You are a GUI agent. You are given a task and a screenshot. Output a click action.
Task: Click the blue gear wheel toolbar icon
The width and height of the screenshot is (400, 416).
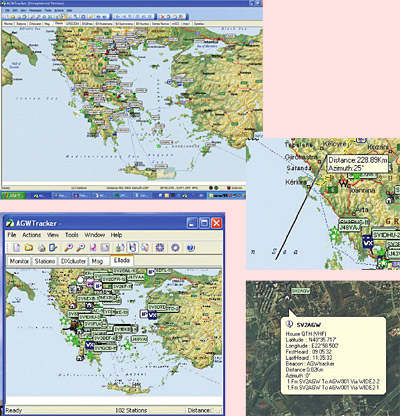[x=160, y=248]
